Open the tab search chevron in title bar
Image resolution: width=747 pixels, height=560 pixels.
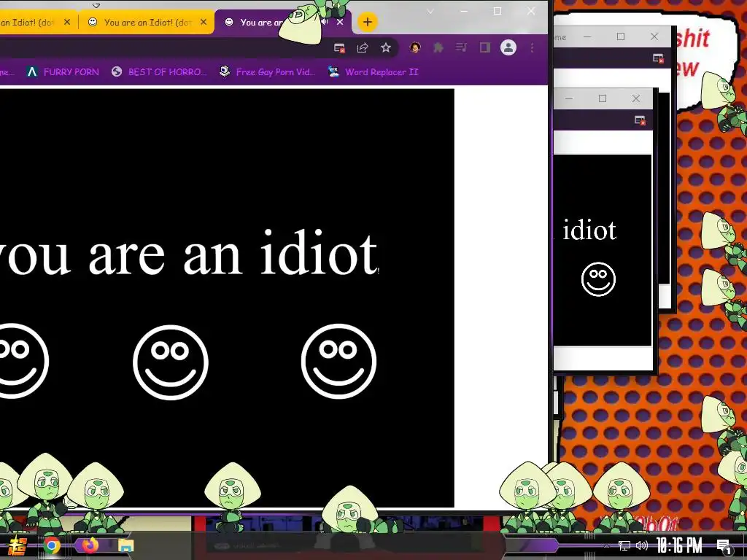pyautogui.click(x=430, y=11)
